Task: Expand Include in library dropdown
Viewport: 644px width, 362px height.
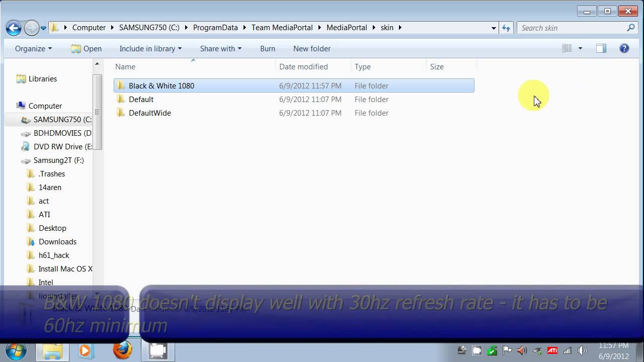Action: pyautogui.click(x=150, y=49)
